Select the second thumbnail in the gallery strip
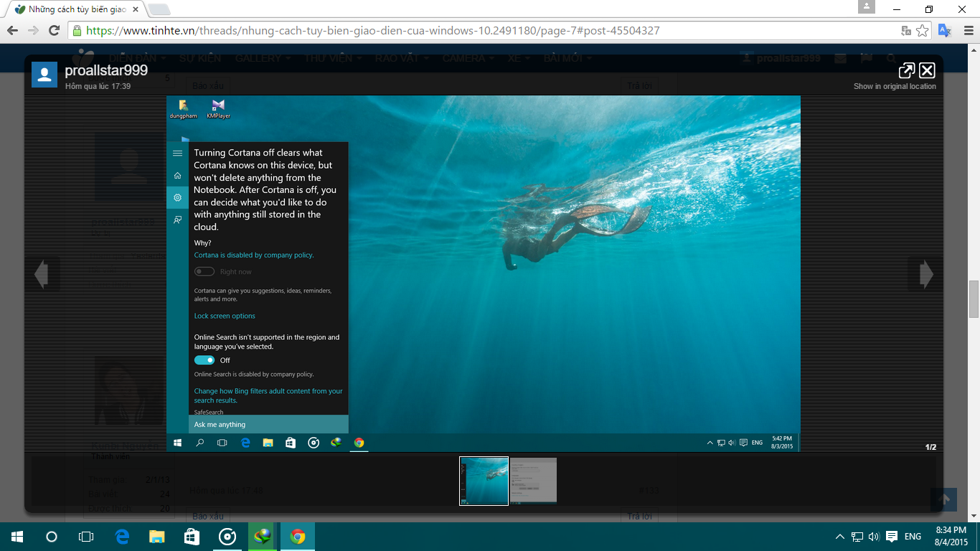Image resolution: width=980 pixels, height=551 pixels. coord(533,481)
